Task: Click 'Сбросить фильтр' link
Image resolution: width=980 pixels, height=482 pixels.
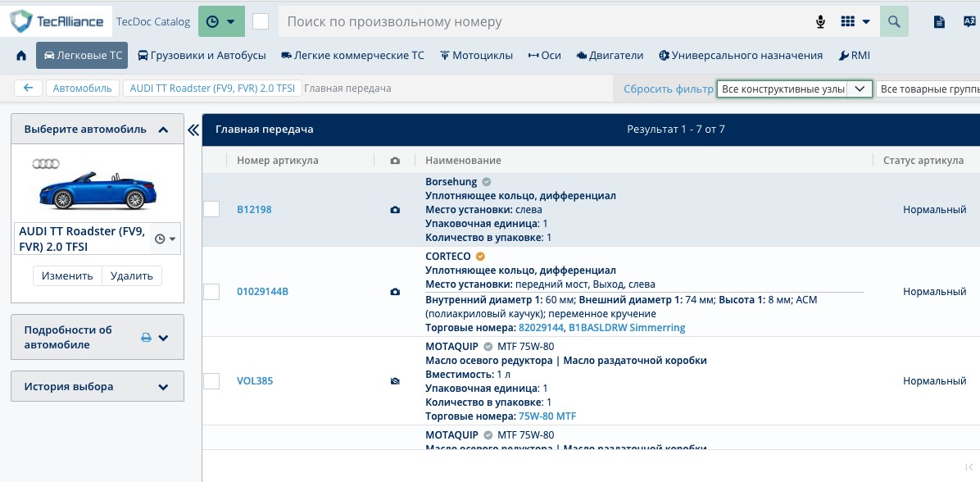Action: [668, 89]
